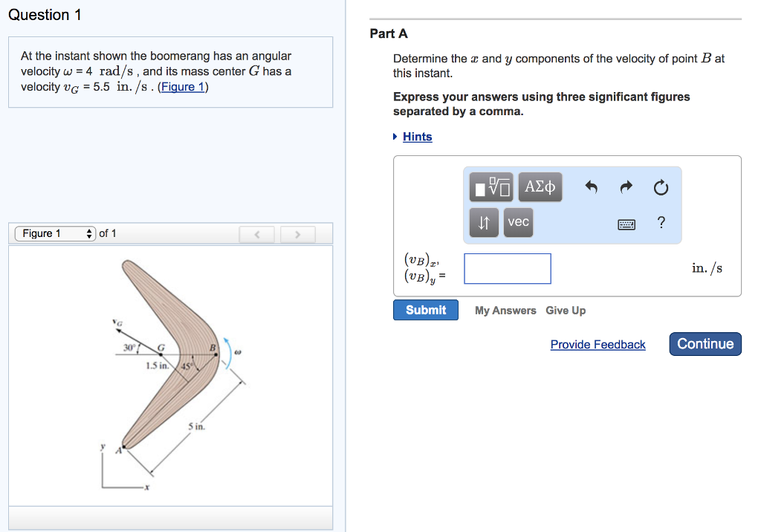Click Continue to proceed
This screenshot has height=532, width=761.
(x=705, y=344)
